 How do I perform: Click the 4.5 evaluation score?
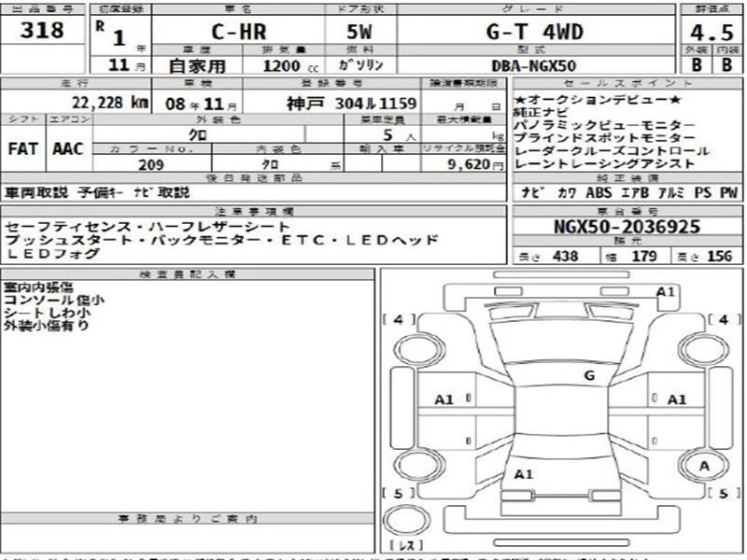pos(712,33)
